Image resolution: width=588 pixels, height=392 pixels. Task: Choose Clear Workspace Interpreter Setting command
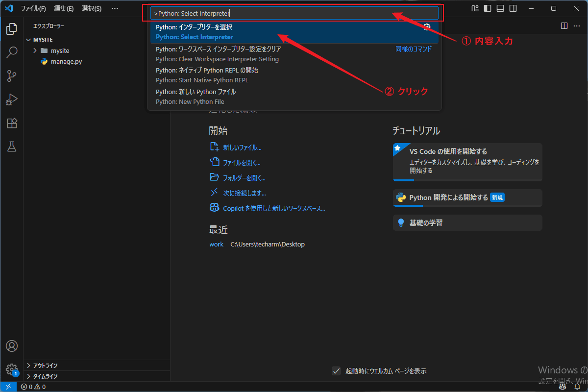(x=294, y=54)
